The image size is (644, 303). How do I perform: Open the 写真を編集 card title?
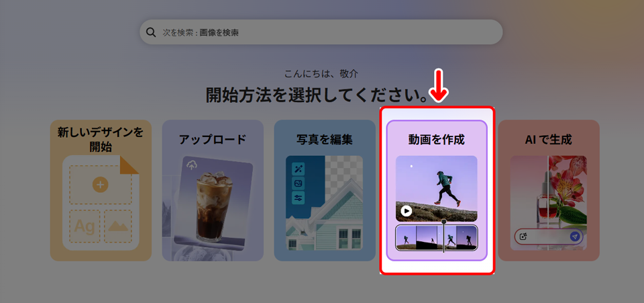coord(325,140)
